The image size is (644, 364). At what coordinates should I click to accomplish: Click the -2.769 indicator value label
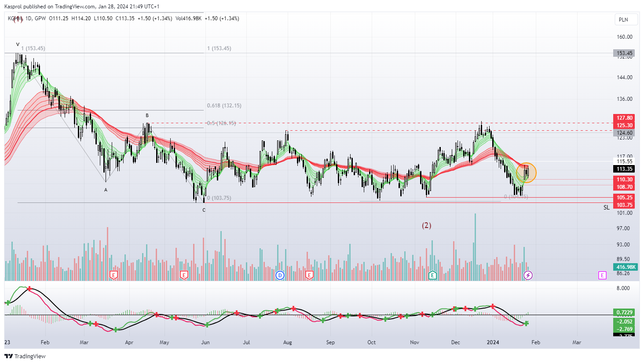click(624, 329)
